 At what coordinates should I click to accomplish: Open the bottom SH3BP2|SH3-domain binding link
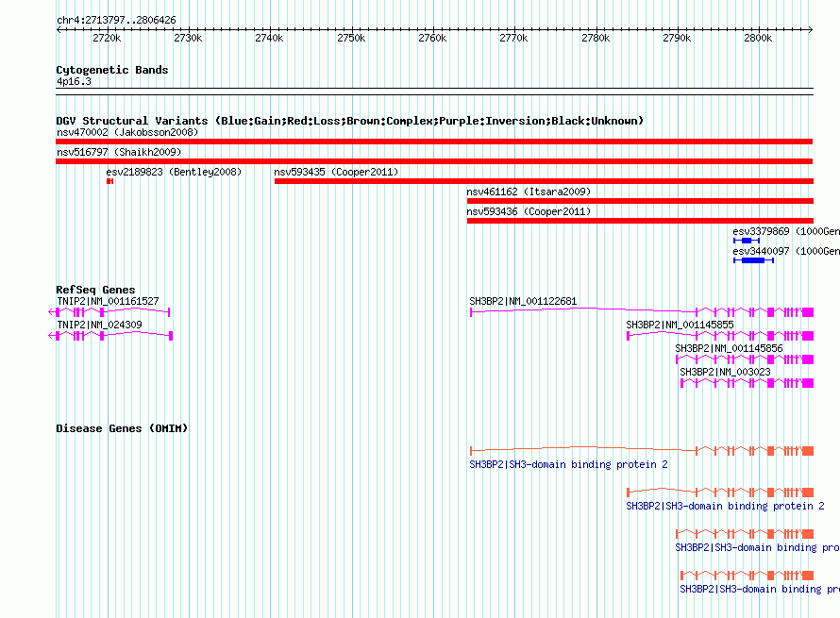[x=760, y=589]
